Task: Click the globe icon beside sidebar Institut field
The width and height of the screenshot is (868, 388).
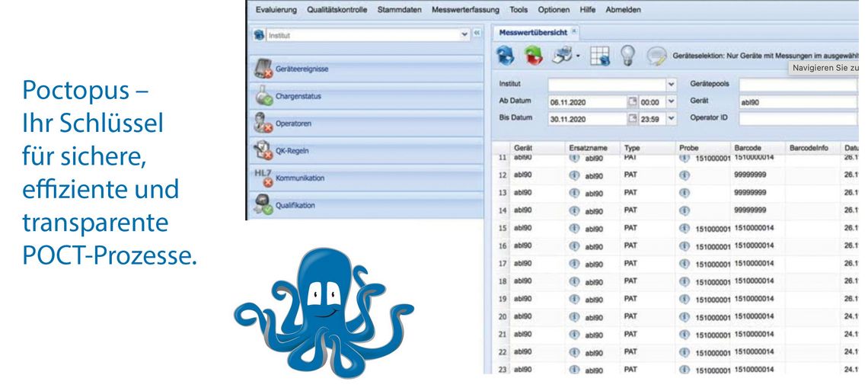Action: (259, 34)
